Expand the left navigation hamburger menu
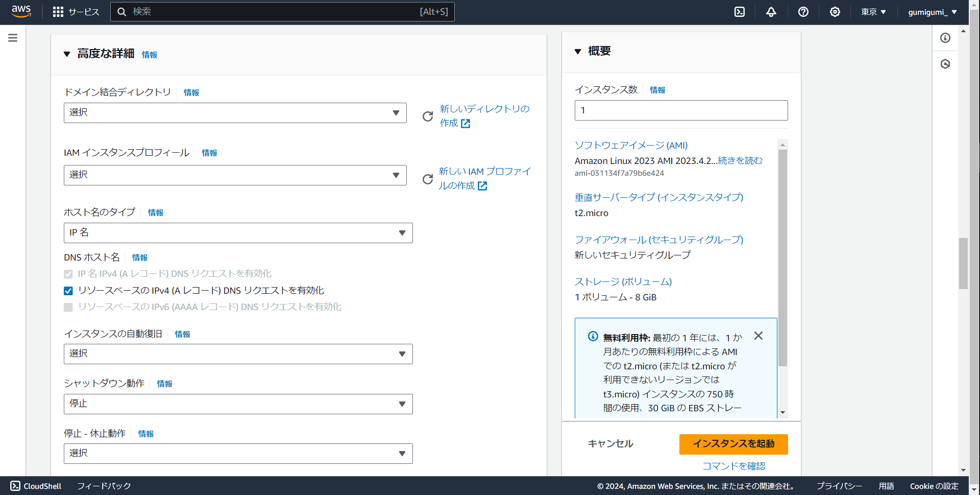Image resolution: width=980 pixels, height=495 pixels. point(12,38)
